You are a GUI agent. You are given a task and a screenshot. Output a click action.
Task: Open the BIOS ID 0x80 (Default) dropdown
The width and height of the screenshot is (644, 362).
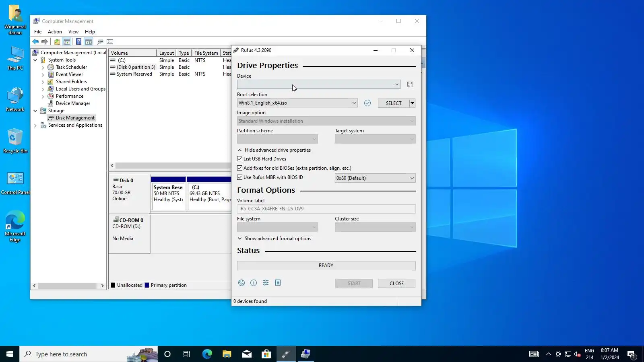(x=375, y=178)
